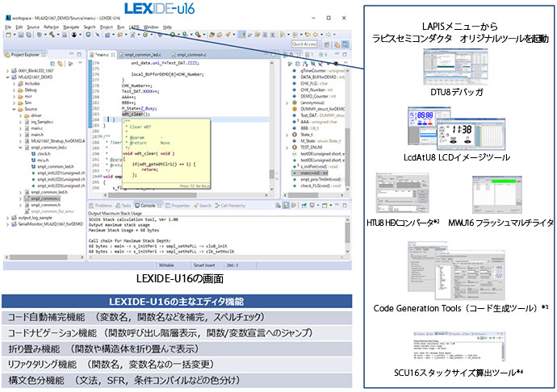Open the Refactor menu

pyautogui.click(x=51, y=27)
